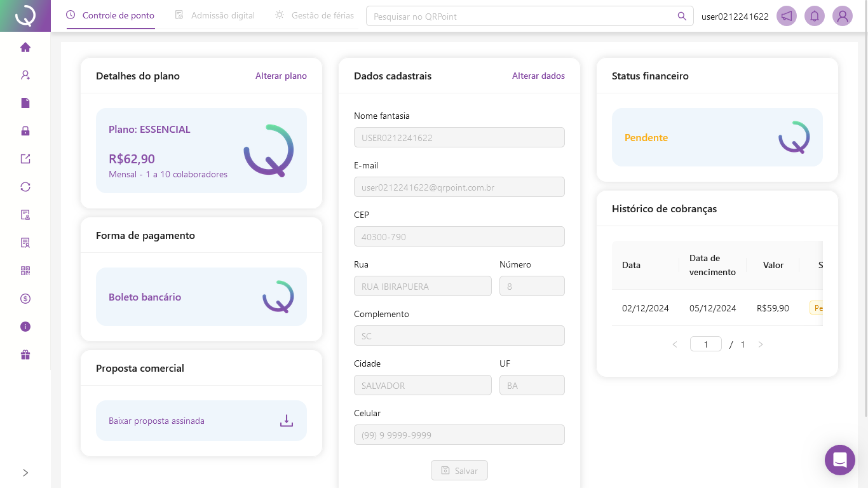Switch to Gestão de férias tab

coord(315,15)
